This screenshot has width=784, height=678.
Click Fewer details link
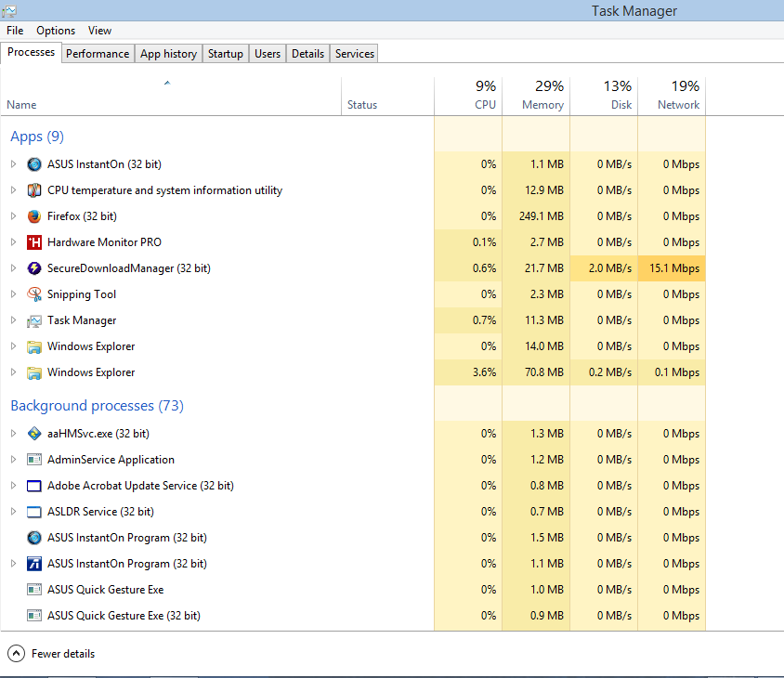coord(63,654)
